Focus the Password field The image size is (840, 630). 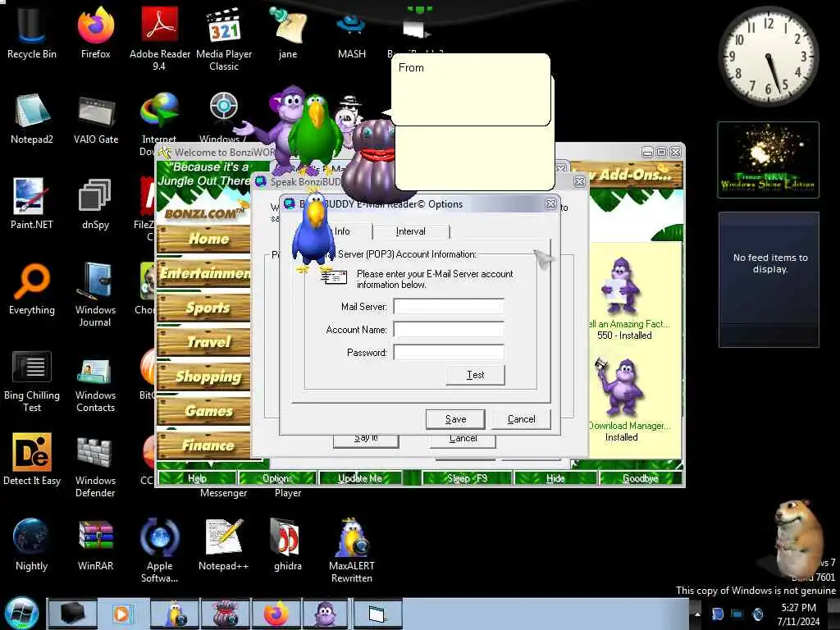point(449,353)
